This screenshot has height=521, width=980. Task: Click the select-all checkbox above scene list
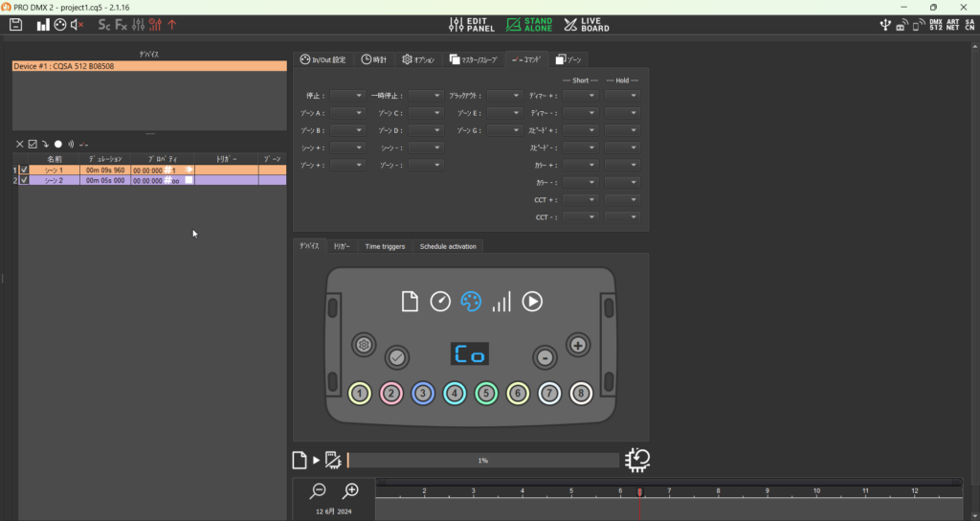33,144
